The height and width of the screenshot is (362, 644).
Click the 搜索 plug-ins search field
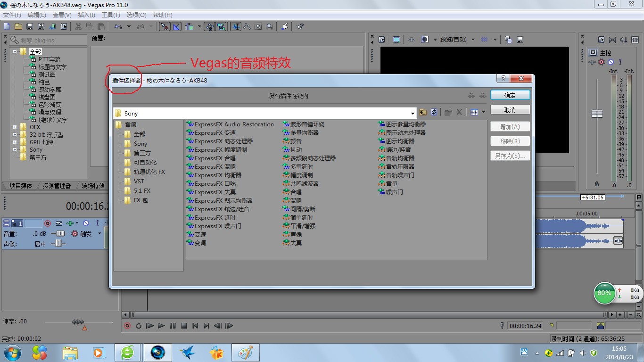(49, 41)
